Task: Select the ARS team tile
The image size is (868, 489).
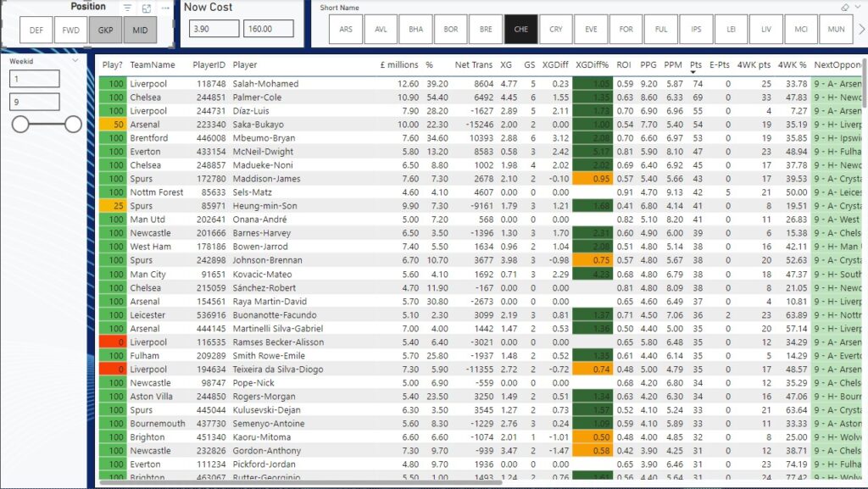Action: tap(346, 29)
